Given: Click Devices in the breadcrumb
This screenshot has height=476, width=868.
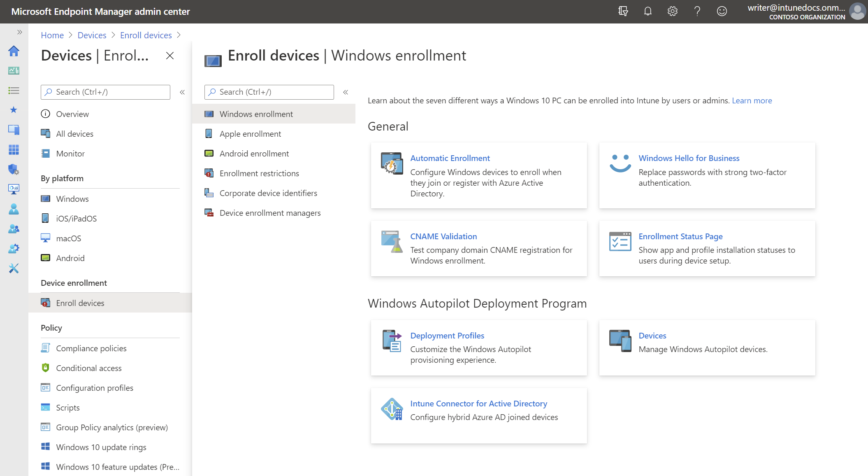Looking at the screenshot, I should (x=92, y=35).
